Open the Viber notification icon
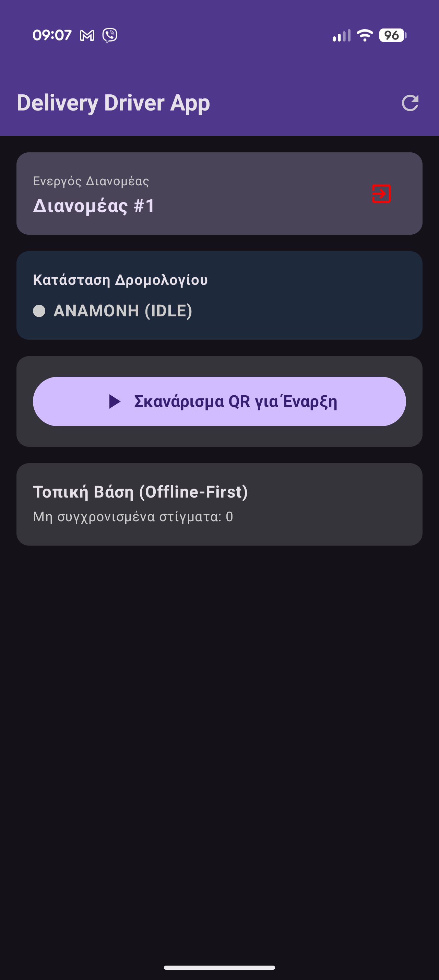The height and width of the screenshot is (980, 439). pos(110,35)
